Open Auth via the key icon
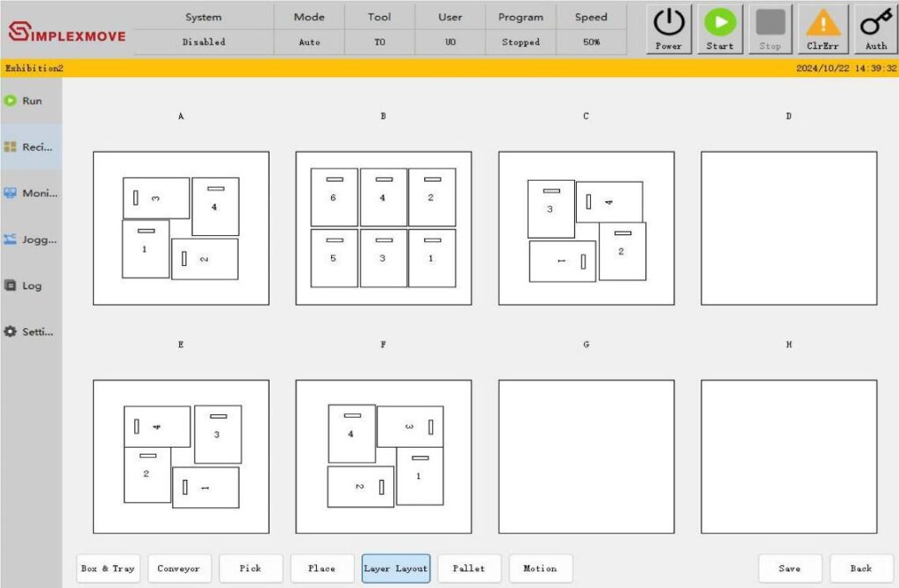The height and width of the screenshot is (588, 899). click(875, 23)
